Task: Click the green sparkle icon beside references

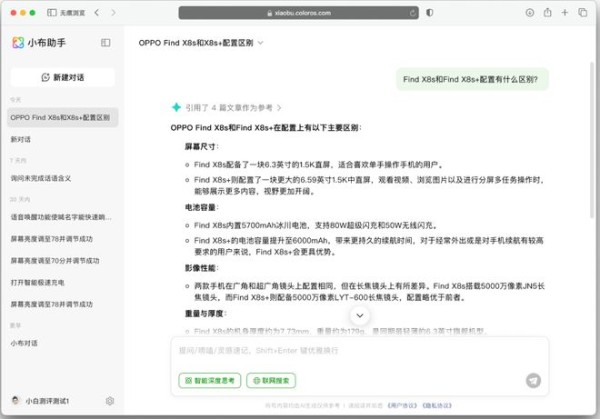Action: pyautogui.click(x=176, y=107)
